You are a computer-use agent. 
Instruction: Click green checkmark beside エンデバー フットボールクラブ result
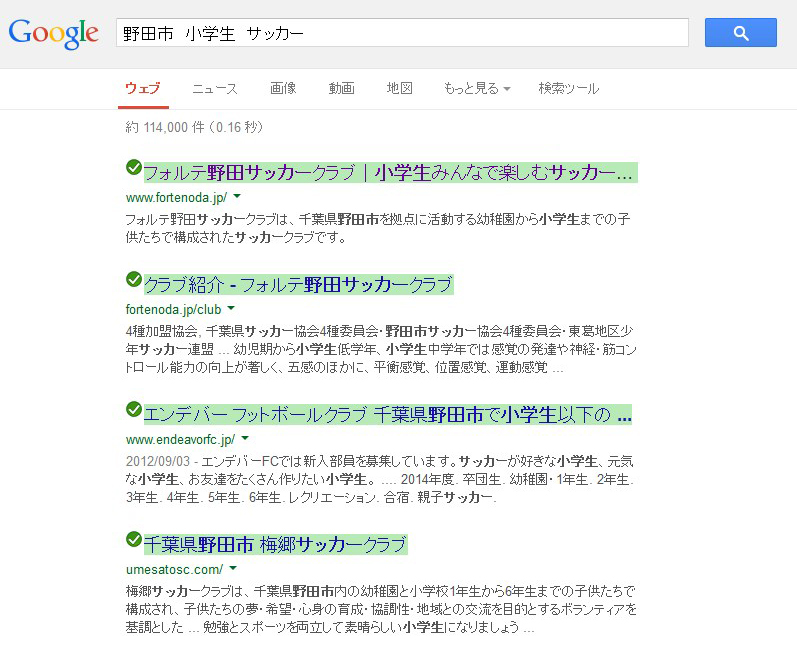pyautogui.click(x=134, y=409)
